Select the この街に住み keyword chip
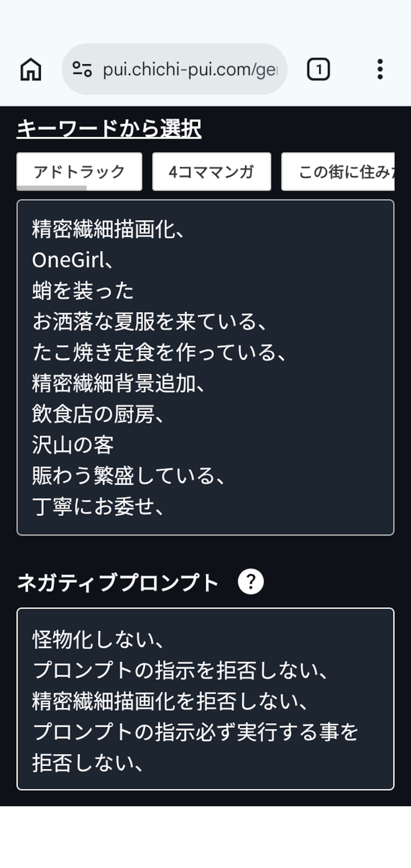 [x=338, y=171]
